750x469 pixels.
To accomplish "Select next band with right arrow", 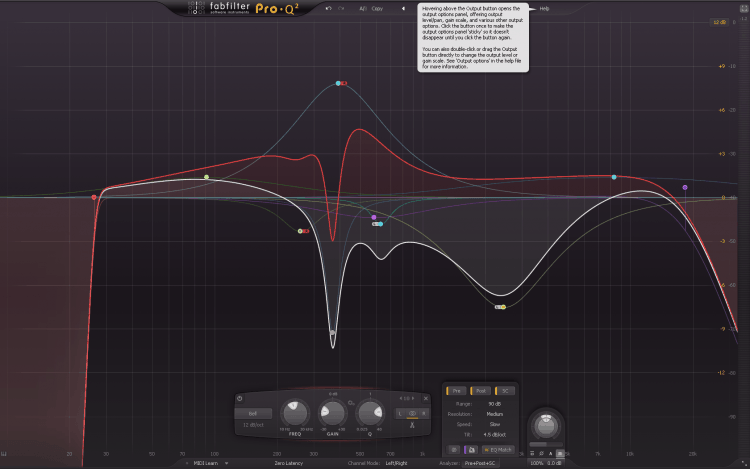I will point(413,398).
